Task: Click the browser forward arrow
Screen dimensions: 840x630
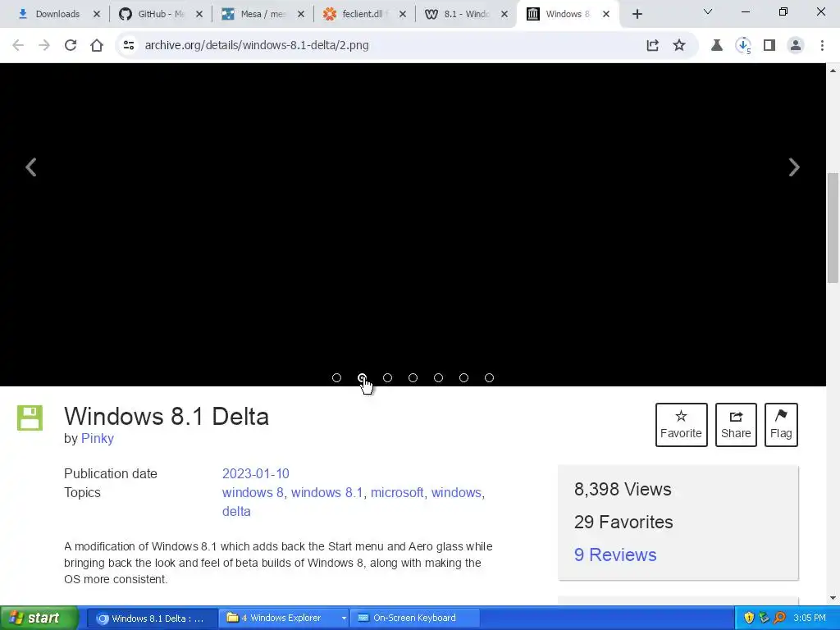Action: (44, 46)
